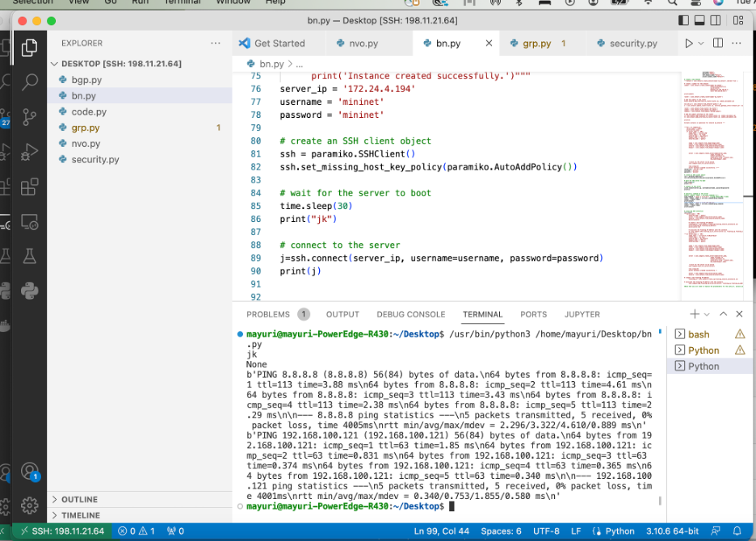Expand the Outline section
Screen dimensions: 756x541
tap(140, 500)
